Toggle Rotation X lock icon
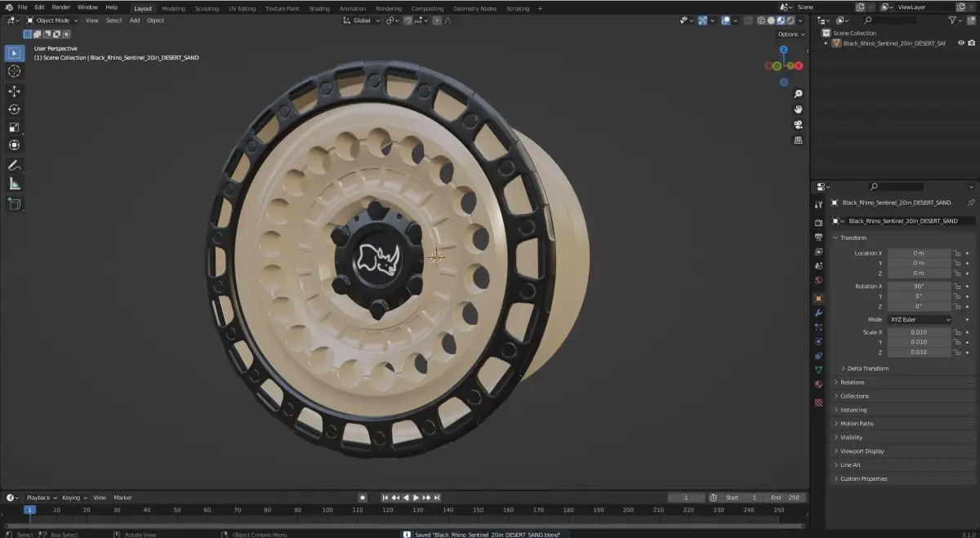Image resolution: width=980 pixels, height=538 pixels. tap(957, 287)
